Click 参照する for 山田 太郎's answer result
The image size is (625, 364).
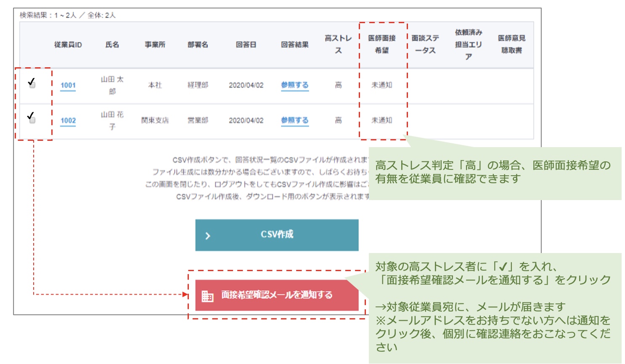(x=295, y=85)
